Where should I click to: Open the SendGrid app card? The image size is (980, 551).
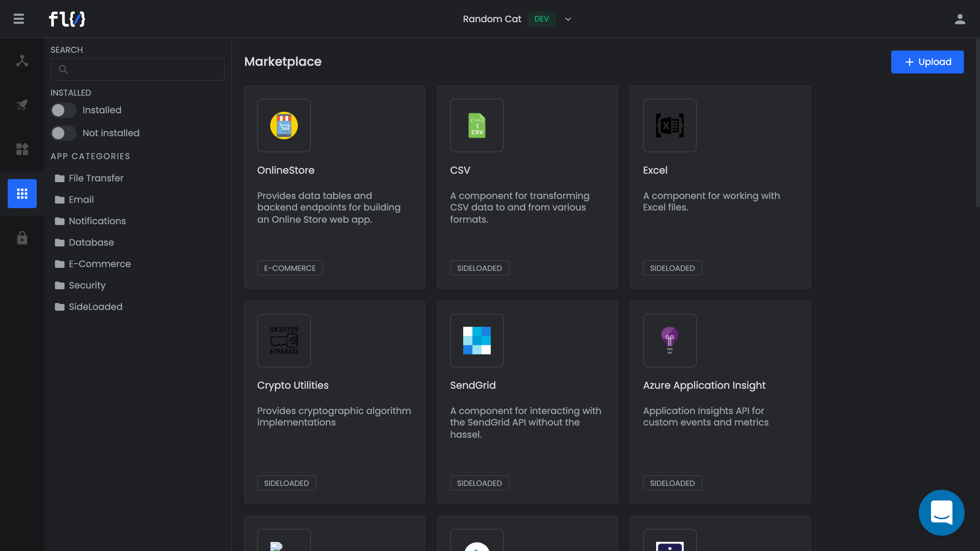(x=527, y=402)
